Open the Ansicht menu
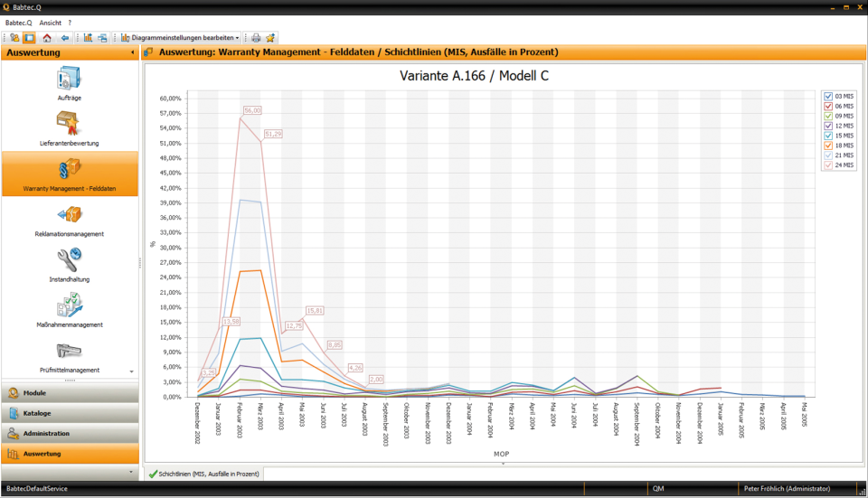 click(51, 23)
